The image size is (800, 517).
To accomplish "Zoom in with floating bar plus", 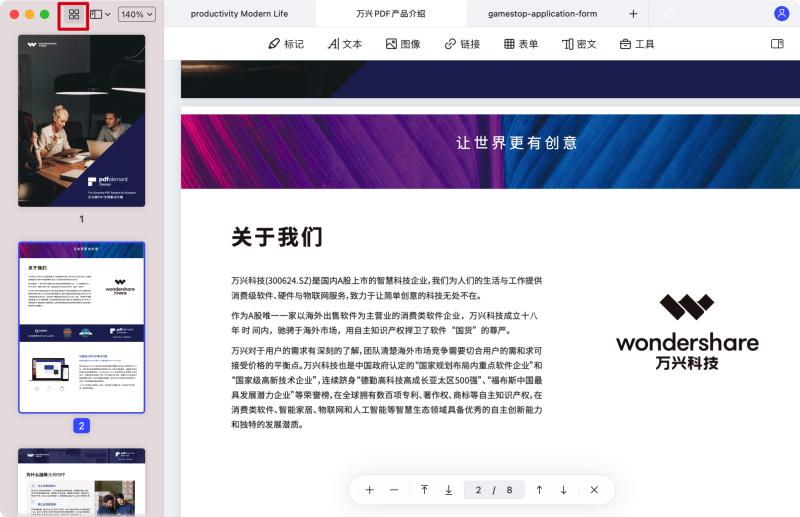I will coord(370,490).
